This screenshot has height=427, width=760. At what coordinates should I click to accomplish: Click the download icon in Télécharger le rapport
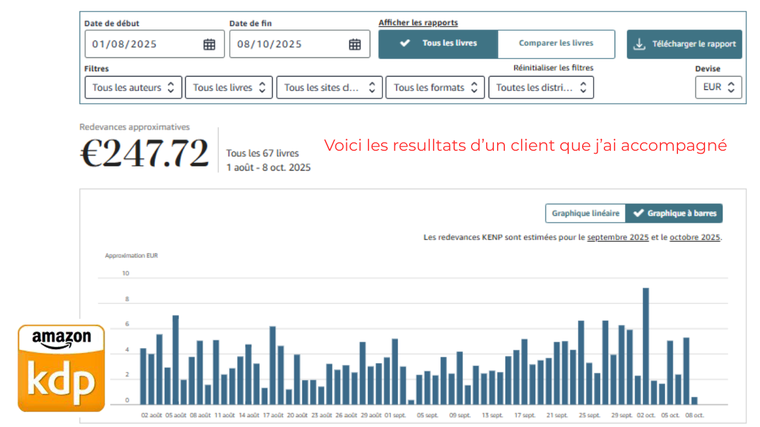click(639, 45)
